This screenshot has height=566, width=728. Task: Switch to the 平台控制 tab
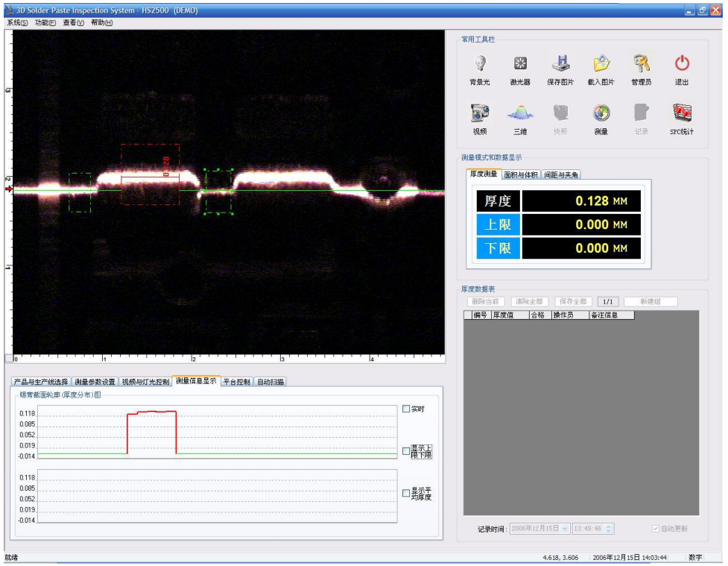(x=236, y=382)
